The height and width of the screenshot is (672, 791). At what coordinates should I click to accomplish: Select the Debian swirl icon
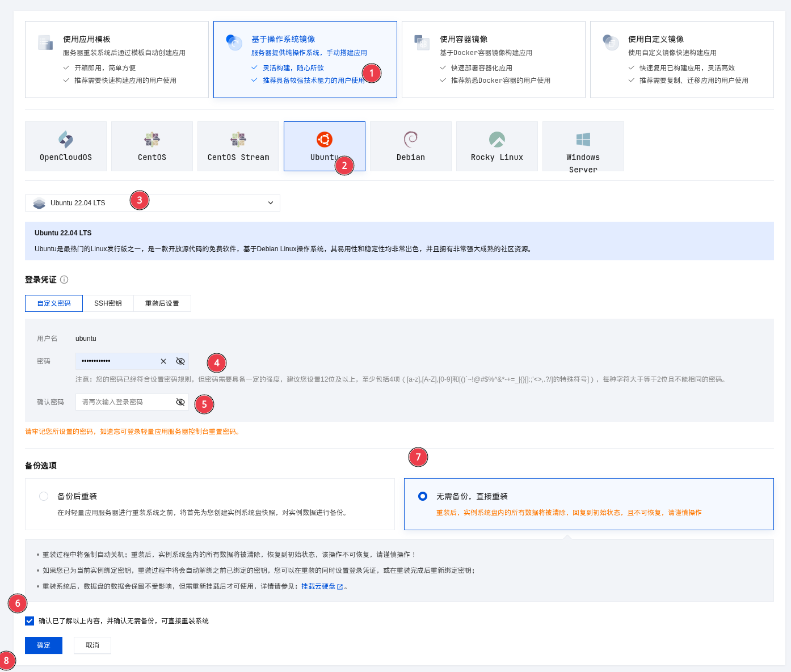click(411, 140)
